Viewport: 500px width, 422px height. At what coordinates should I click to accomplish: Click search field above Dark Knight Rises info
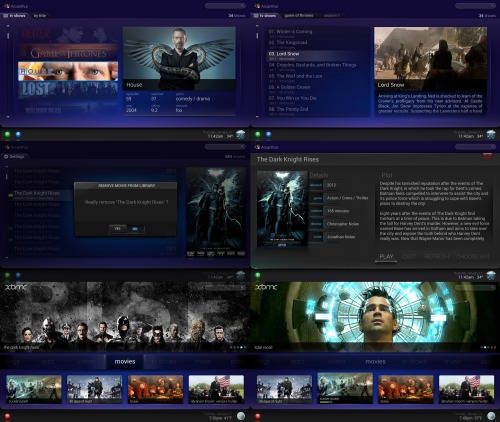475,147
